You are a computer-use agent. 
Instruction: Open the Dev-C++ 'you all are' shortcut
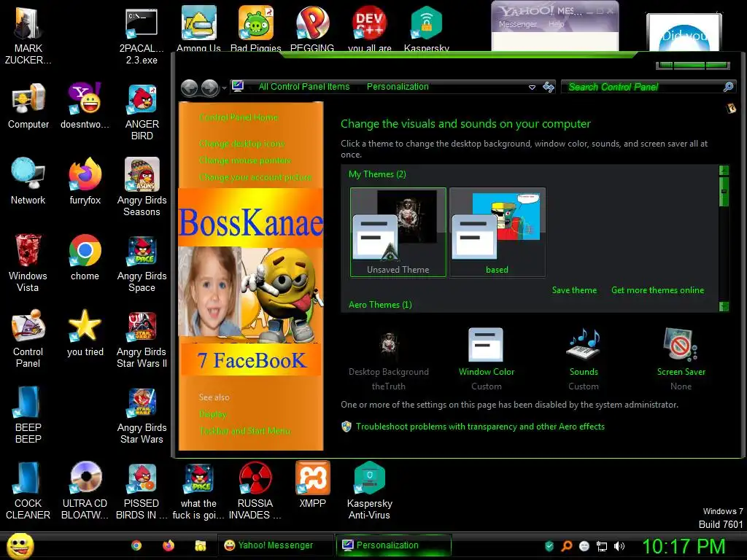(x=370, y=28)
